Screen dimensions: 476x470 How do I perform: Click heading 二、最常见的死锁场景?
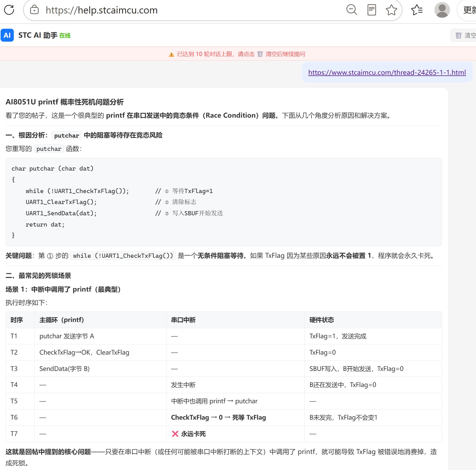[x=38, y=276]
